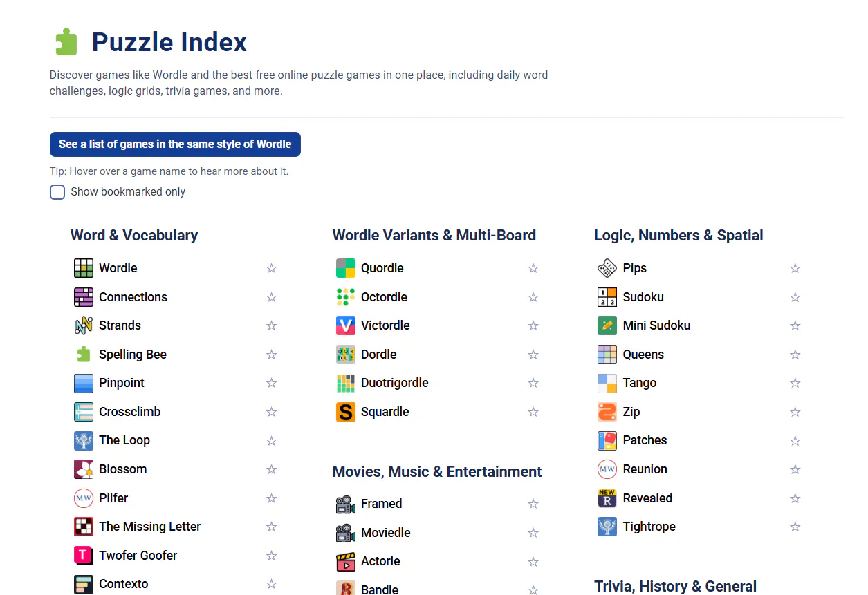Image resolution: width=868 pixels, height=595 pixels.
Task: Click the Wordle grid icon
Action: click(84, 268)
